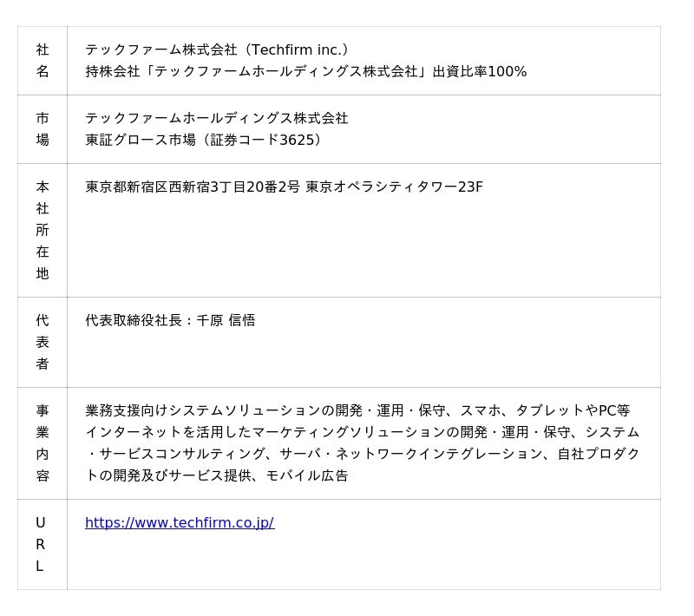Click the 東京都新宿区西新宿3丁目20番2号 address text
Image resolution: width=694 pixels, height=616 pixels.
pyautogui.click(x=193, y=187)
